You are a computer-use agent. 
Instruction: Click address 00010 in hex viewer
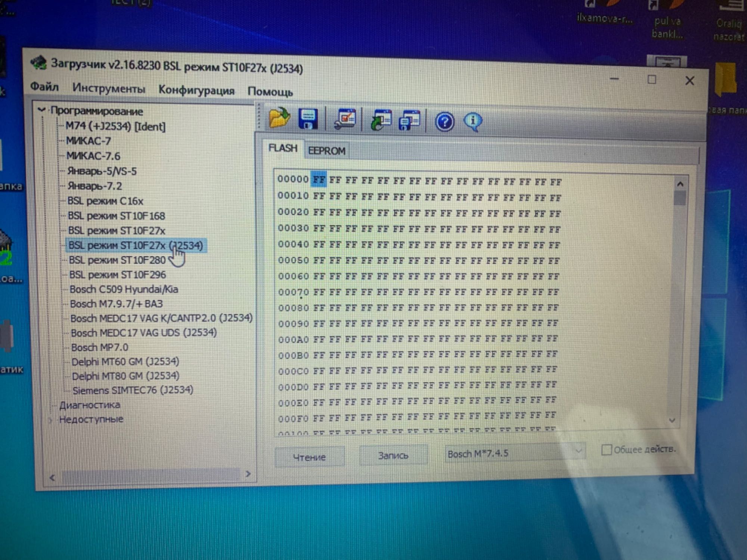pos(293,196)
